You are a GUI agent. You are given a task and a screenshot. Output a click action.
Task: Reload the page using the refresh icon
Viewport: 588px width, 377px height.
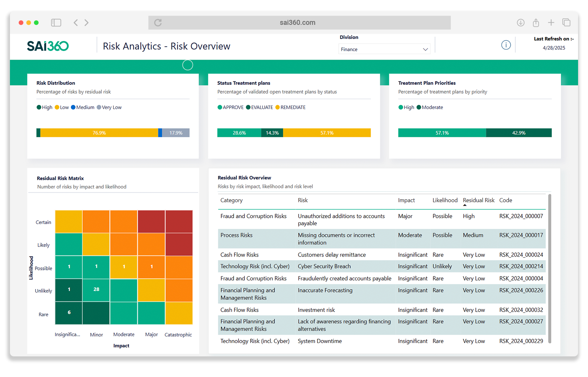(158, 23)
